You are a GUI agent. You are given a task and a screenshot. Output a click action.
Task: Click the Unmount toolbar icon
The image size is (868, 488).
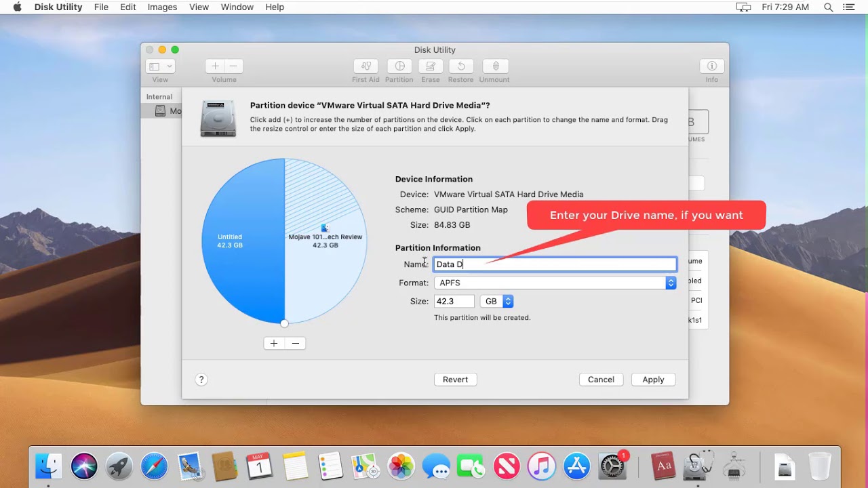tap(495, 66)
